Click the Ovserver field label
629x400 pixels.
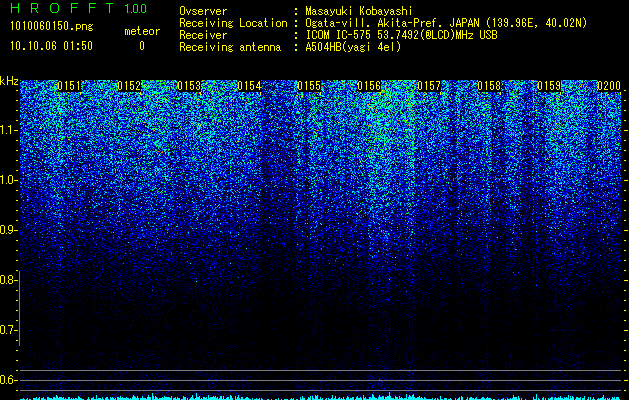(203, 11)
